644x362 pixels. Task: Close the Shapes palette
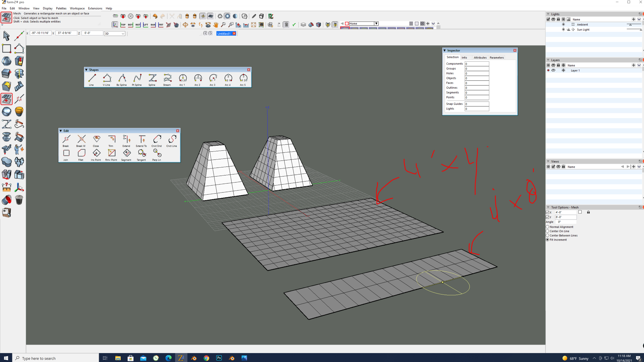click(x=249, y=70)
